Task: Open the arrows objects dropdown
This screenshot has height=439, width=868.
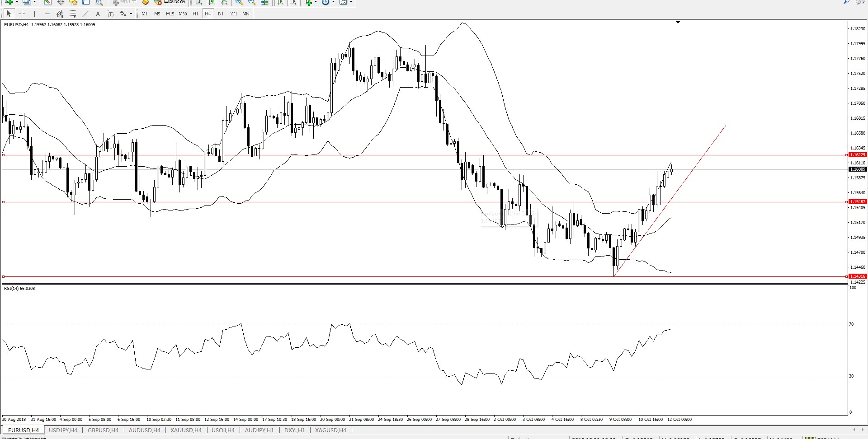Action: pos(131,14)
